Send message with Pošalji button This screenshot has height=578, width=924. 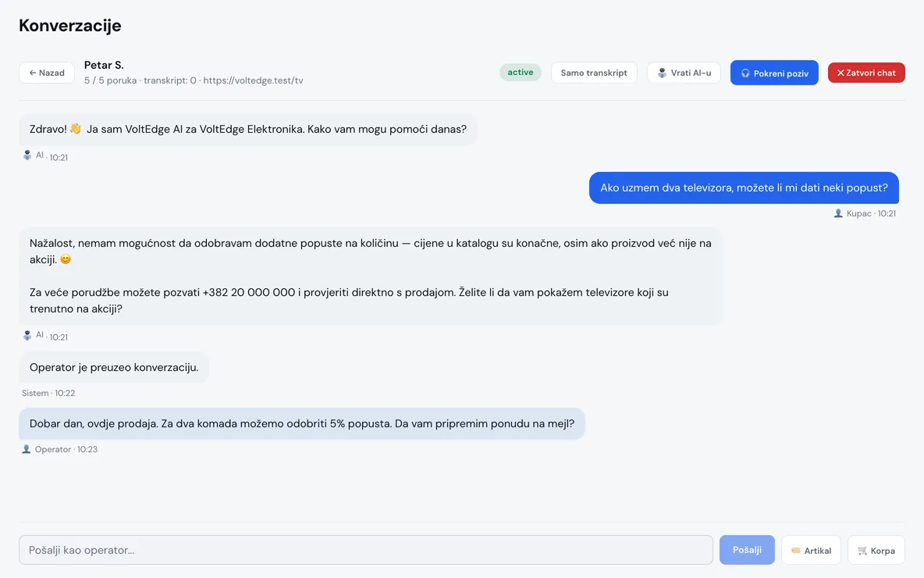(747, 550)
